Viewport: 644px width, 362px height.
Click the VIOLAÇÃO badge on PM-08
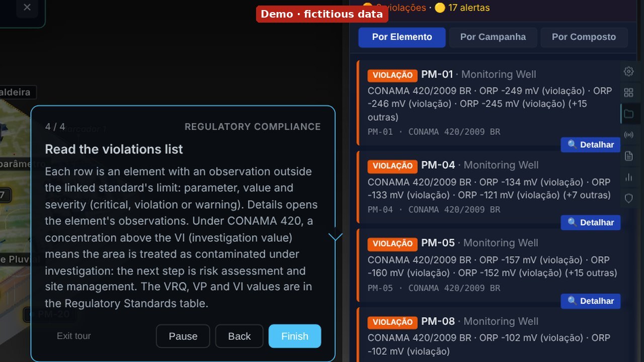(x=392, y=322)
